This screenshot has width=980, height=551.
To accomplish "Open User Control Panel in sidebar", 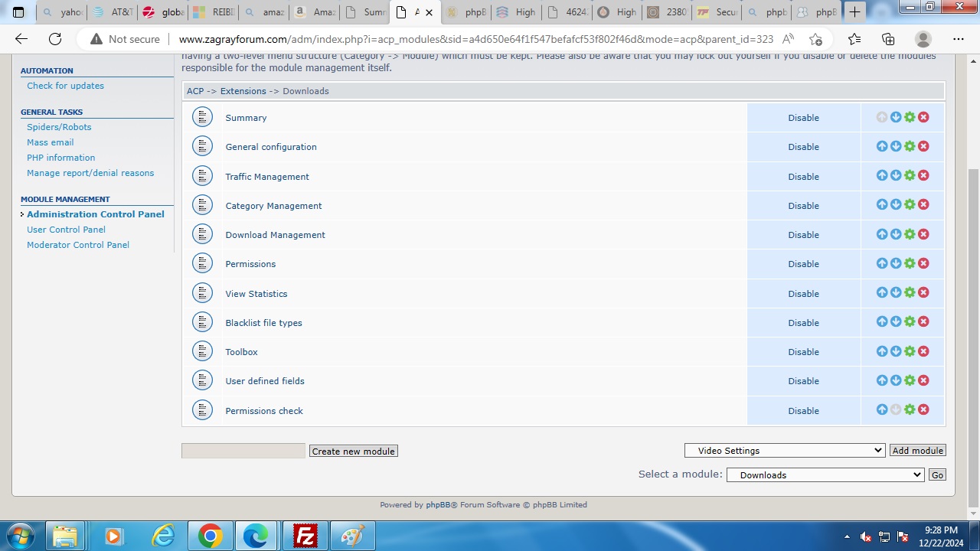I will 66,230.
